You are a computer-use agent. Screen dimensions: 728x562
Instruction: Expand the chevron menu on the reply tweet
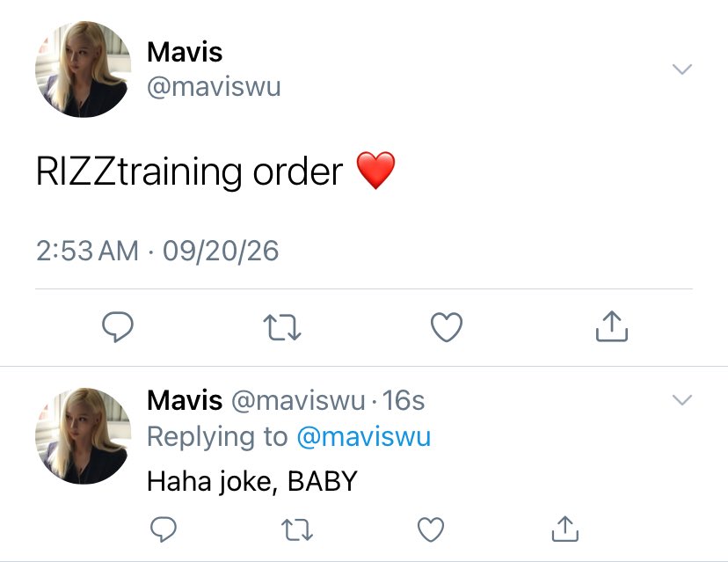tap(682, 399)
